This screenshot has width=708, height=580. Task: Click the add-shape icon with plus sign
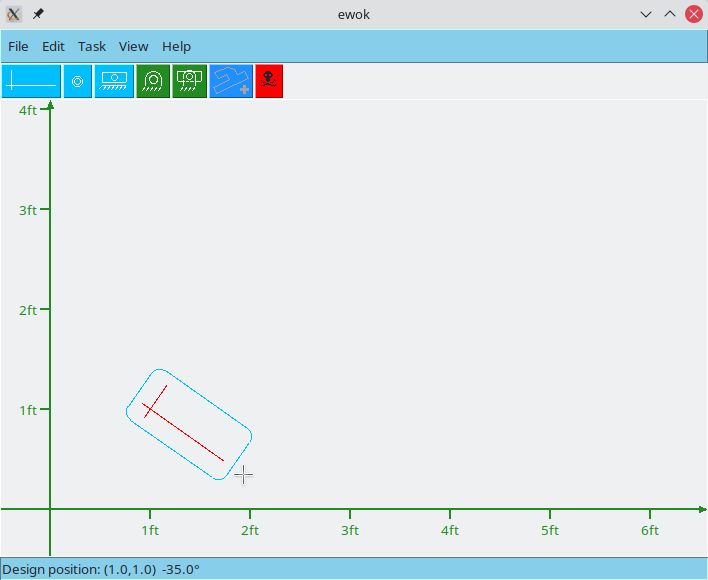tap(231, 81)
